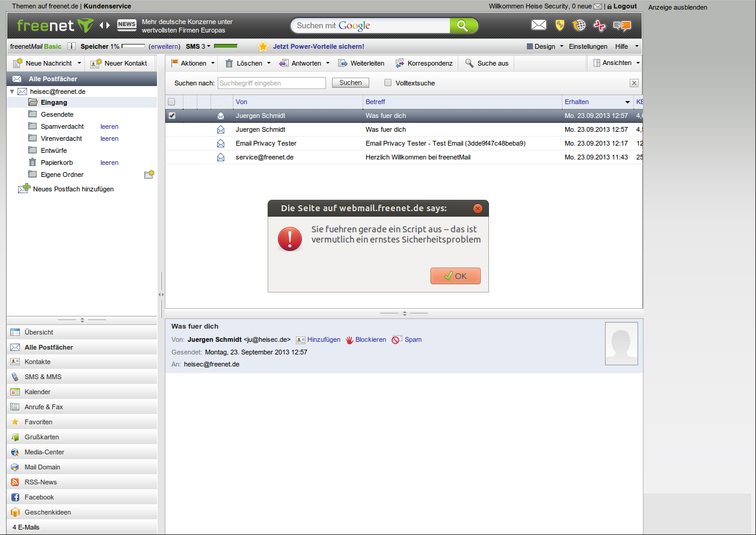Enable the Volltextsuche checkbox

click(388, 83)
